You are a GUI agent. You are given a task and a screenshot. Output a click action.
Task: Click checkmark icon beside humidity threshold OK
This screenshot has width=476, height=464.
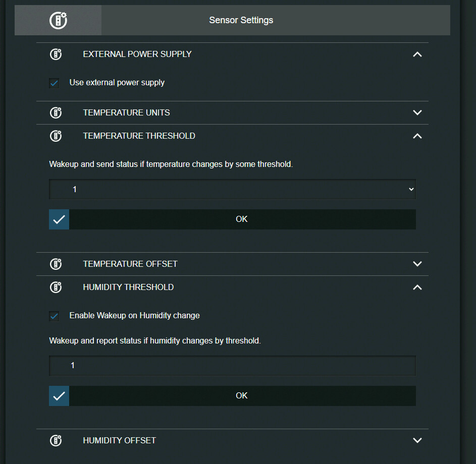pyautogui.click(x=59, y=396)
